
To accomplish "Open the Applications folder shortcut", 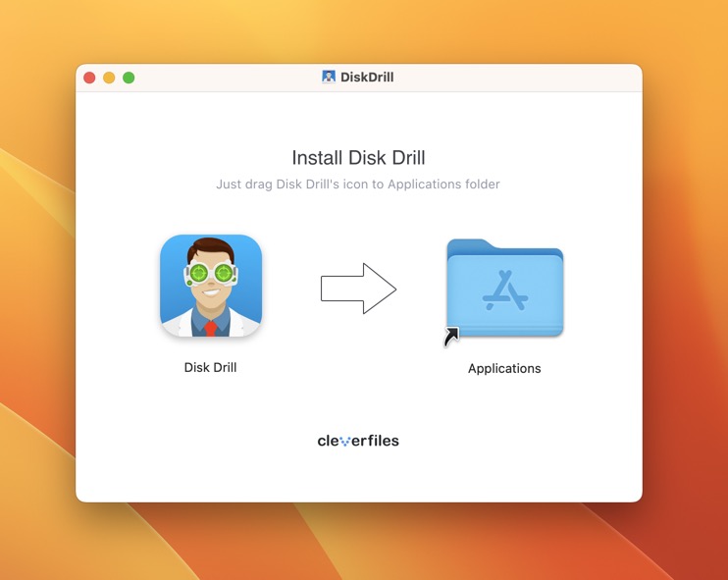I will click(504, 288).
